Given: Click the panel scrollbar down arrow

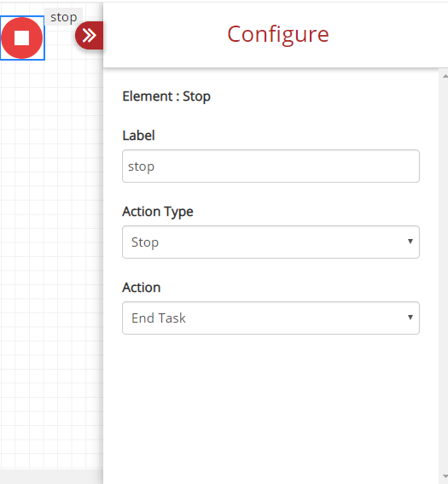Looking at the screenshot, I should coord(445,476).
